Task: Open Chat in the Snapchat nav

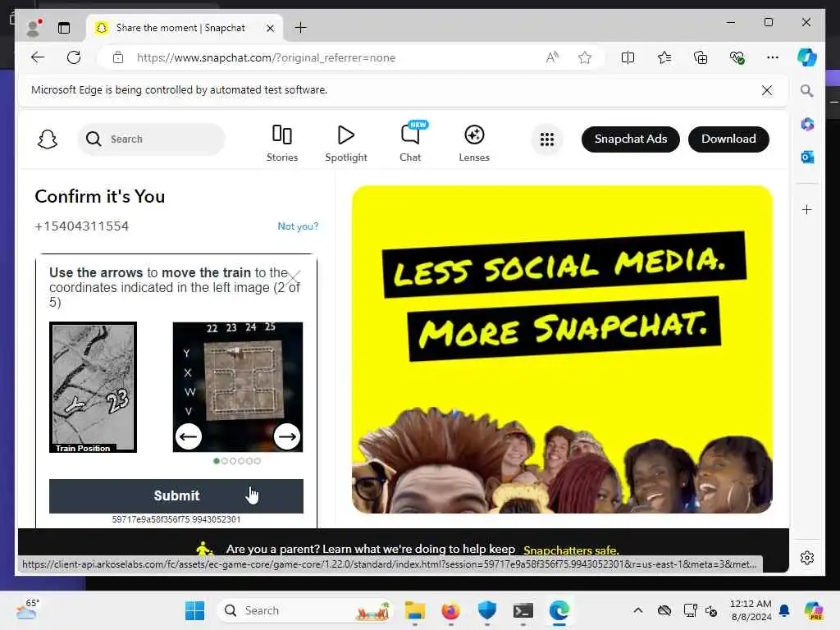Action: pos(410,143)
